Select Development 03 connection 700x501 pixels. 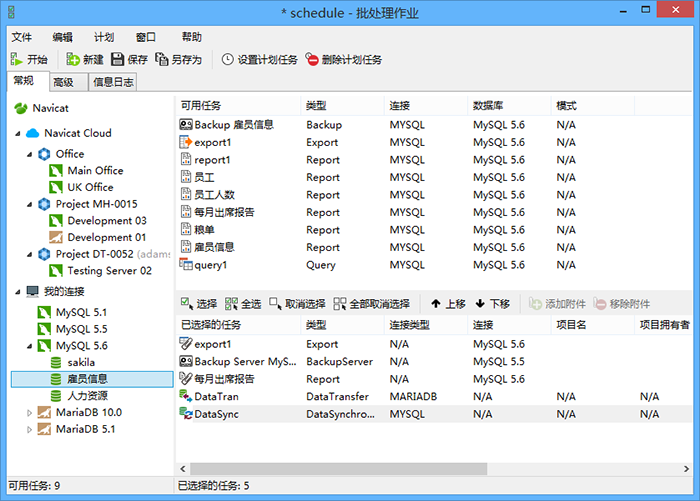(x=107, y=221)
